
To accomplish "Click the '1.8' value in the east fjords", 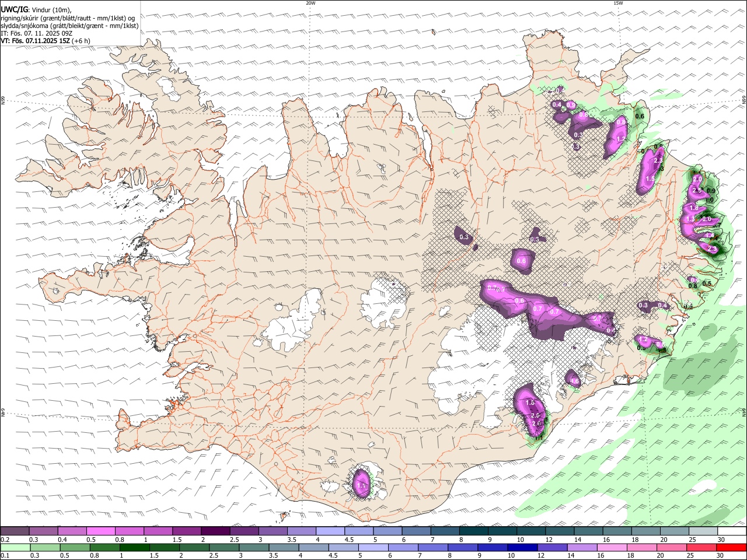I will (694, 208).
